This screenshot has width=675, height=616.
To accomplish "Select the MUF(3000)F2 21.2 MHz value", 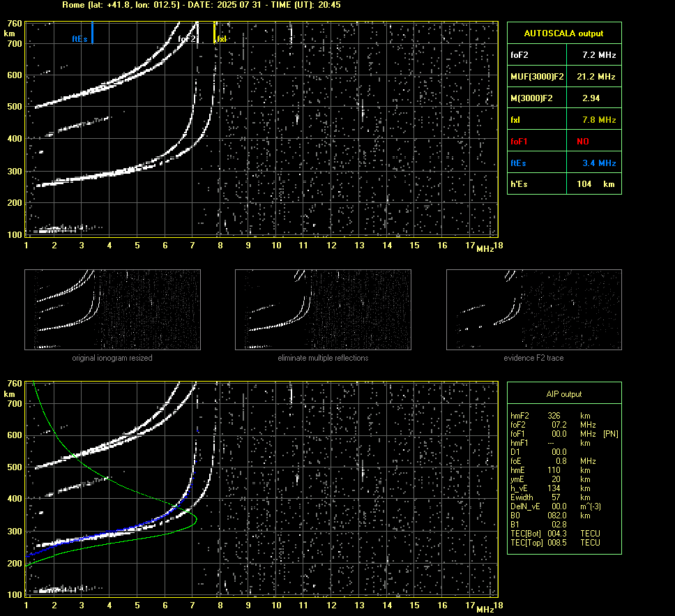I will click(x=596, y=77).
